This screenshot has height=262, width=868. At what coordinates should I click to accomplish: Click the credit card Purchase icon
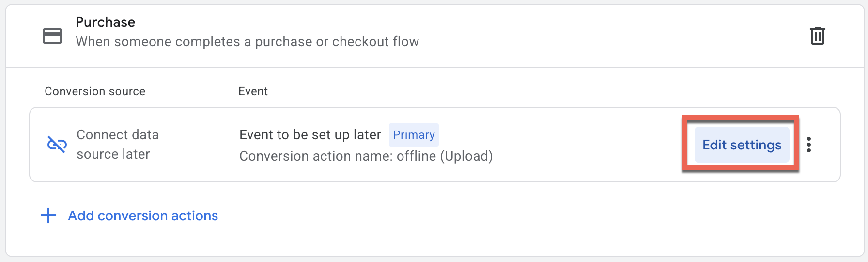point(52,36)
